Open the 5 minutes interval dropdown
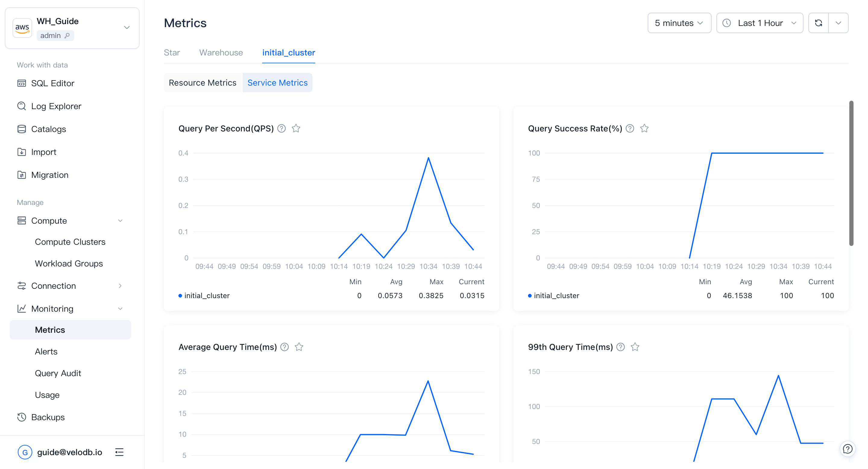Viewport: 868px width, 469px height. [679, 23]
